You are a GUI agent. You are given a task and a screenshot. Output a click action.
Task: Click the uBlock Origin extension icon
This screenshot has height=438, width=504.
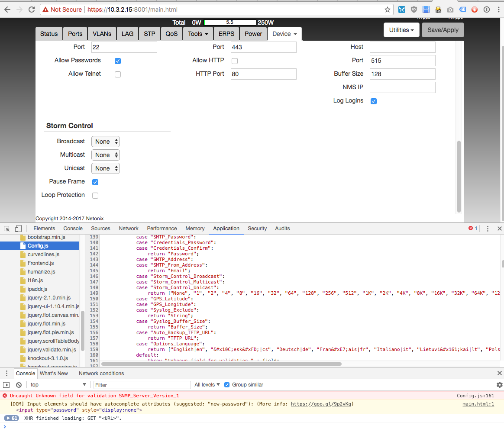[414, 10]
